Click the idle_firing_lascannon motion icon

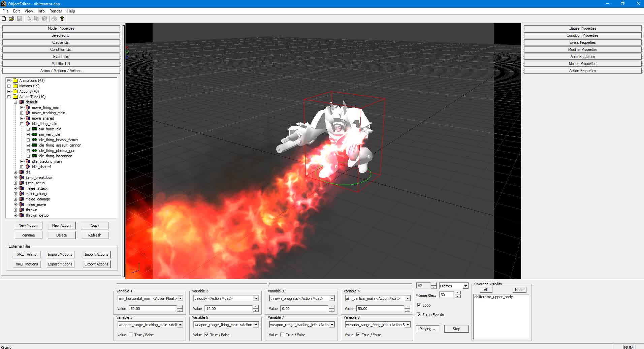pyautogui.click(x=34, y=156)
